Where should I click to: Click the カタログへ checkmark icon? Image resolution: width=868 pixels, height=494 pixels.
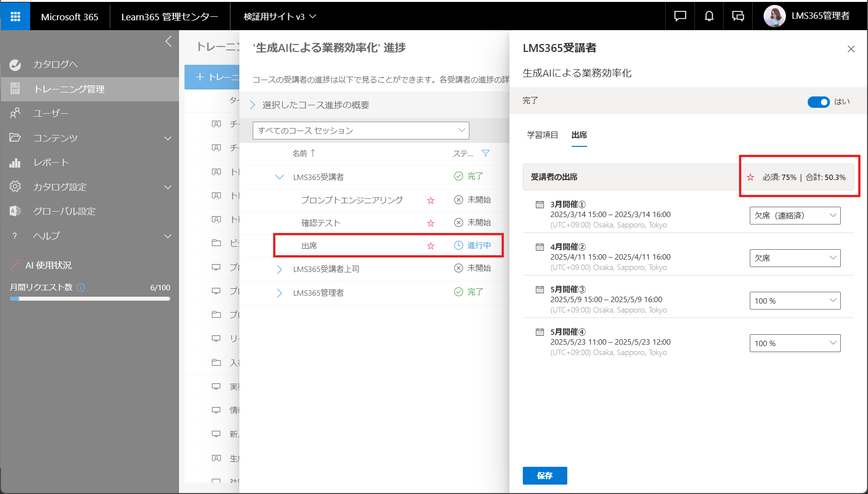click(x=15, y=64)
